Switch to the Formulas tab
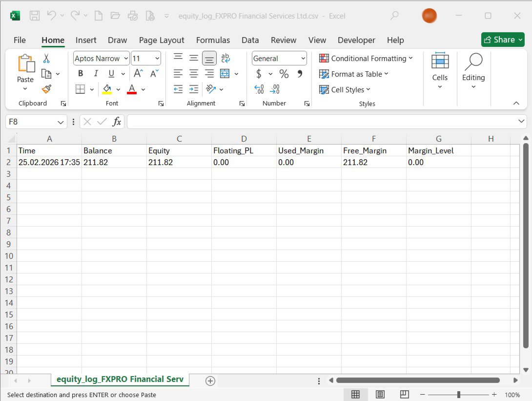The height and width of the screenshot is (401, 532). point(213,40)
